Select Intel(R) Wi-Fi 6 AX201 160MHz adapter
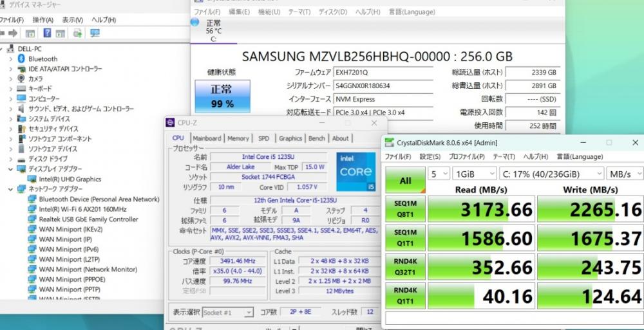The height and width of the screenshot is (330, 644). pos(82,209)
